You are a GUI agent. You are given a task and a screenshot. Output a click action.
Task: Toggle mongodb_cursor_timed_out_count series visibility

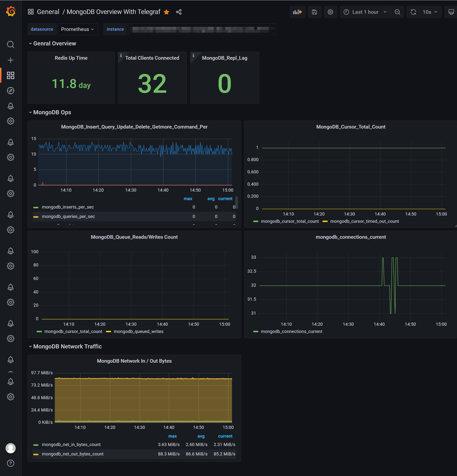click(x=364, y=221)
